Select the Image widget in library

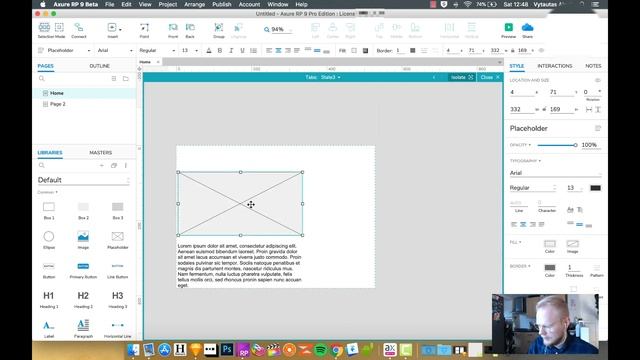[83, 239]
